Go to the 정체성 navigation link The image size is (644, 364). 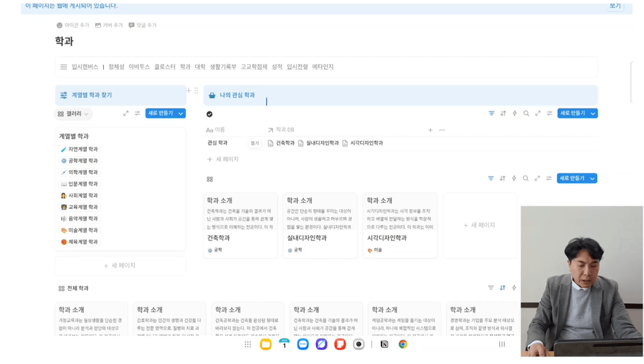[x=116, y=66]
